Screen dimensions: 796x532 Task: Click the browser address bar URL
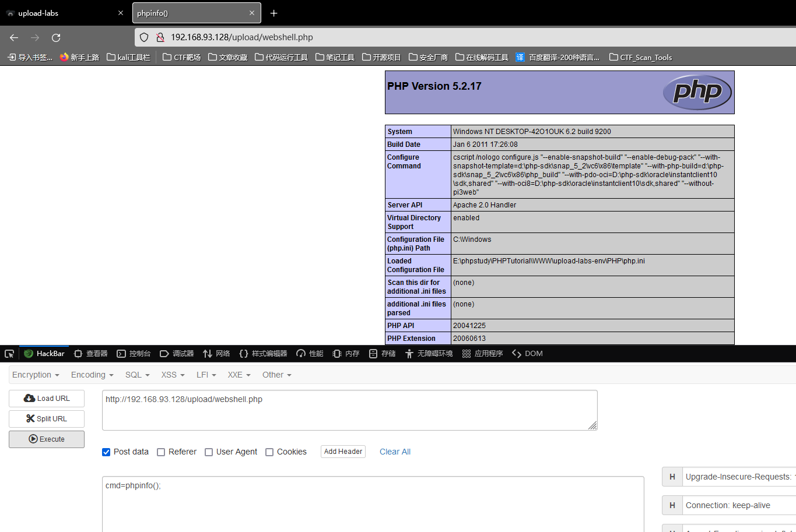click(x=242, y=37)
